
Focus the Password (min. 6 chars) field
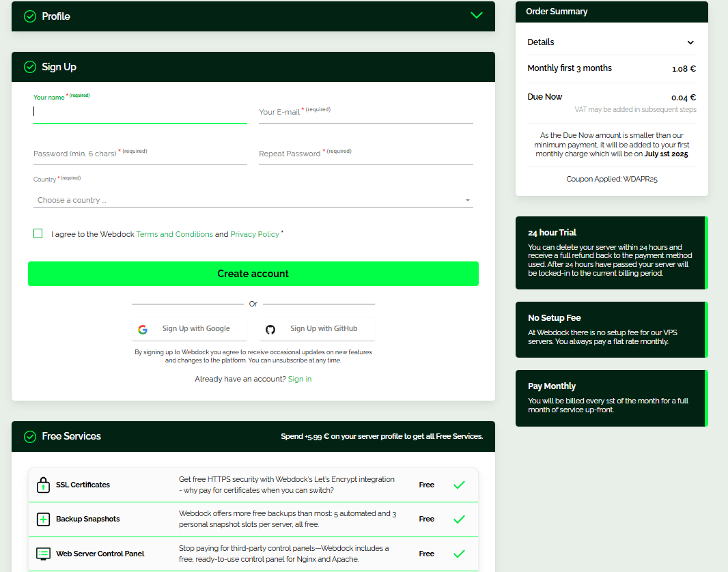point(140,154)
